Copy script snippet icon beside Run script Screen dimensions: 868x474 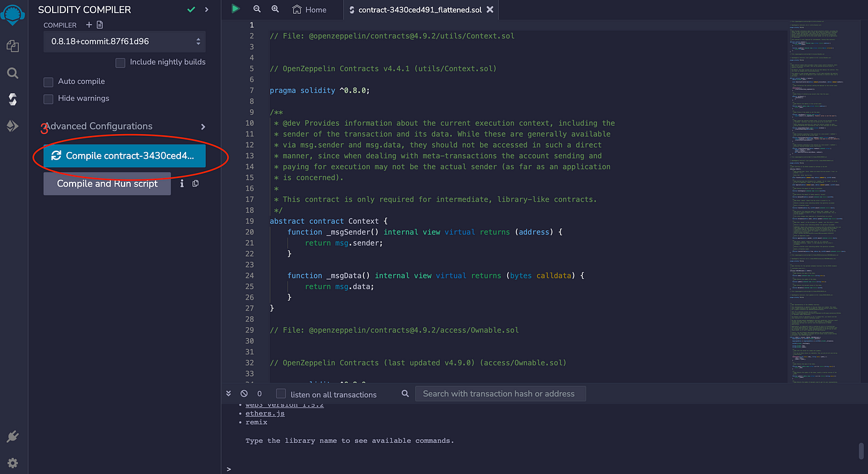pyautogui.click(x=195, y=184)
